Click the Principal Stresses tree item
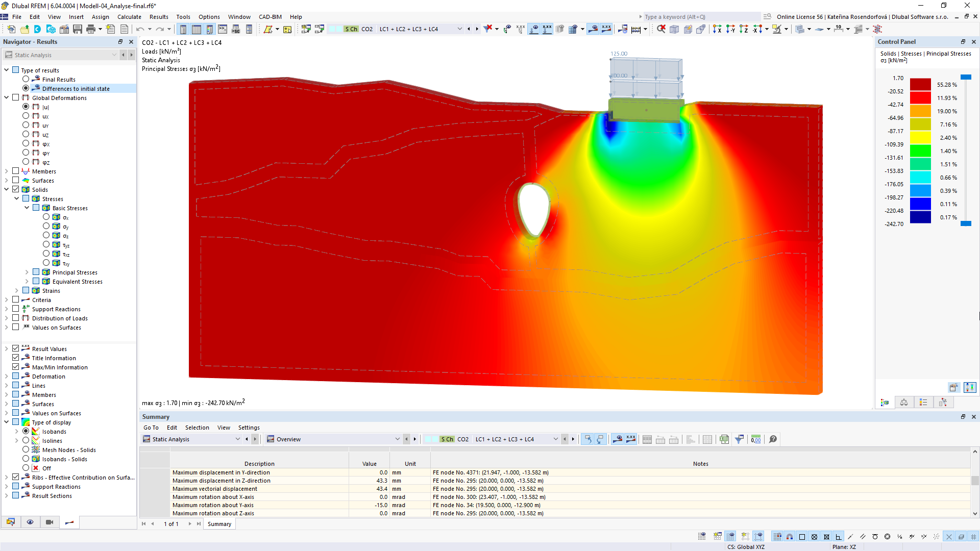This screenshot has width=980, height=551. tap(74, 272)
